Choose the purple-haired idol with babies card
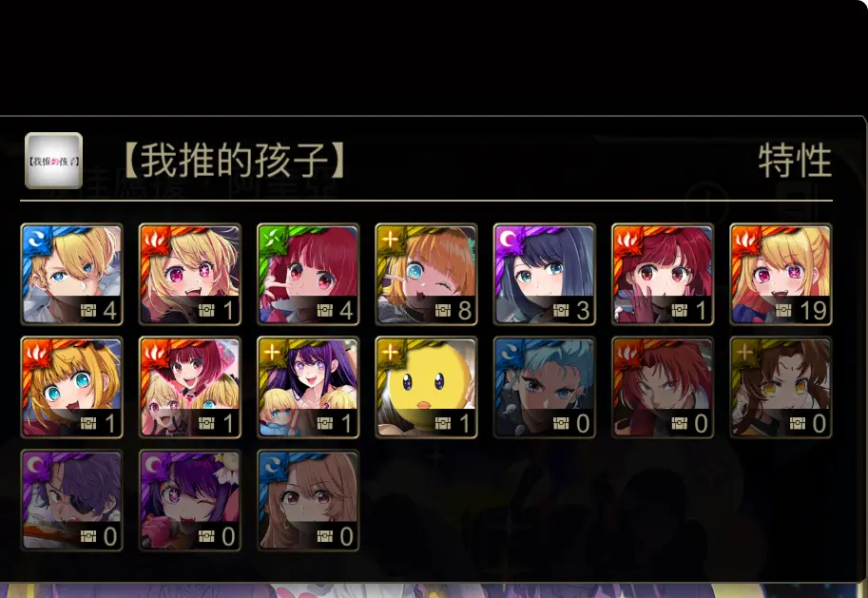Viewport: 868px width, 598px height. click(308, 388)
